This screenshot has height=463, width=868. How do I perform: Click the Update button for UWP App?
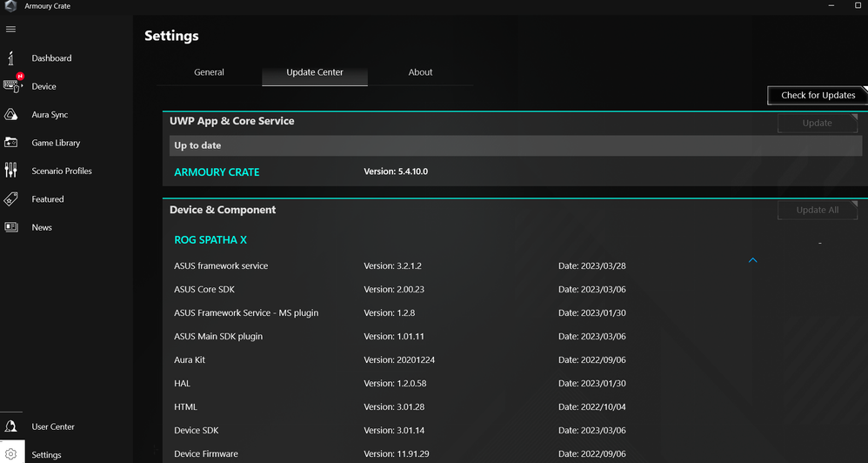coord(817,123)
